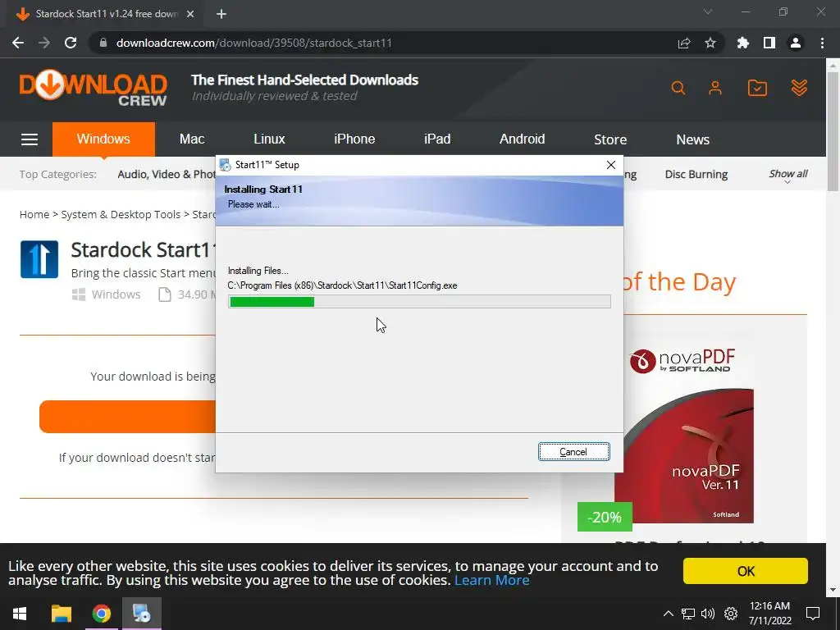Screen dimensions: 840x630
Task: Switch to the Start11 installer taskbar icon
Action: pos(142,614)
